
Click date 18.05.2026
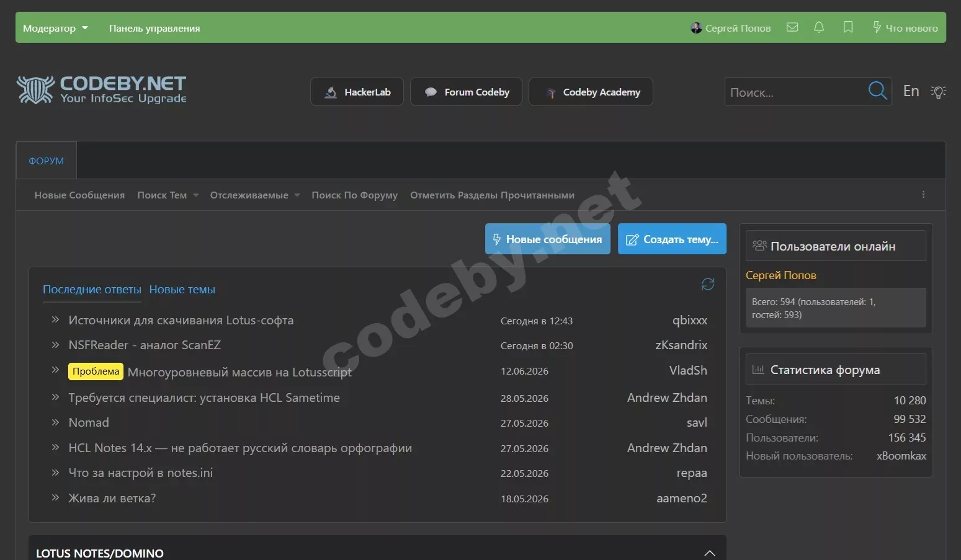524,499
